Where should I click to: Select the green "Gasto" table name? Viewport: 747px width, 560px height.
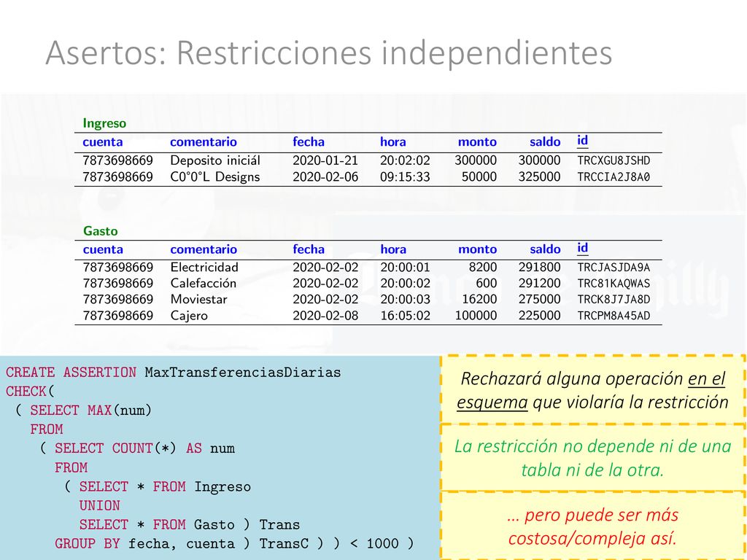(x=100, y=231)
